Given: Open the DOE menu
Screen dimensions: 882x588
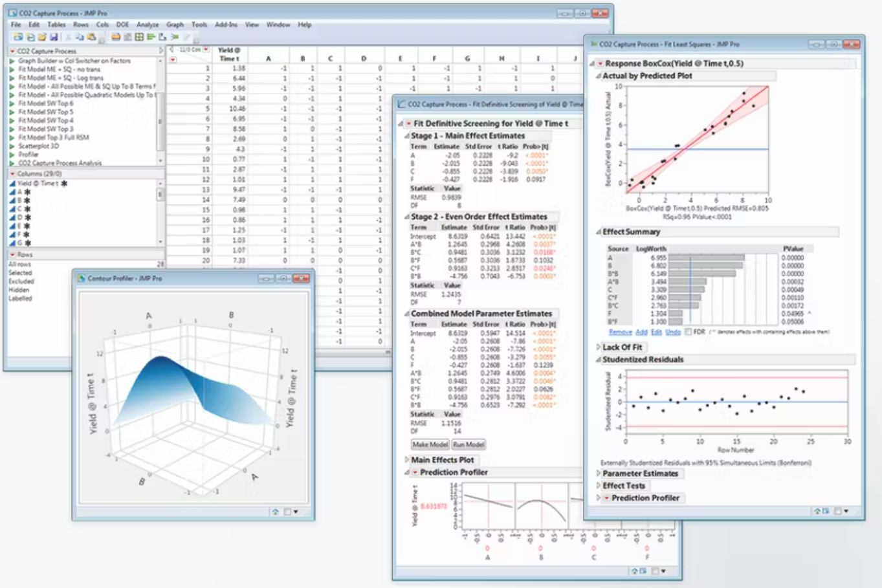Looking at the screenshot, I should click(x=122, y=25).
